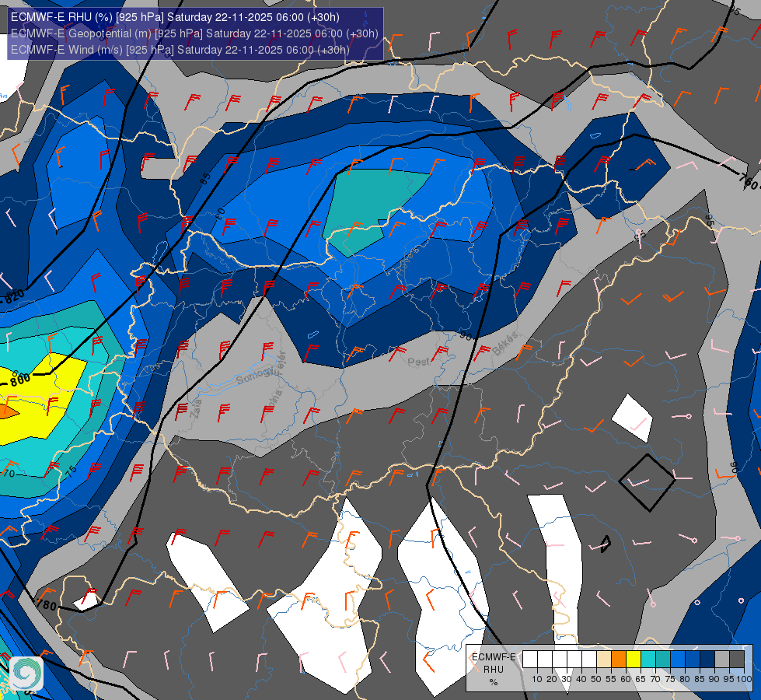The height and width of the screenshot is (700, 761).
Task: Click the 'Békés' county label on the map
Action: pyautogui.click(x=504, y=344)
